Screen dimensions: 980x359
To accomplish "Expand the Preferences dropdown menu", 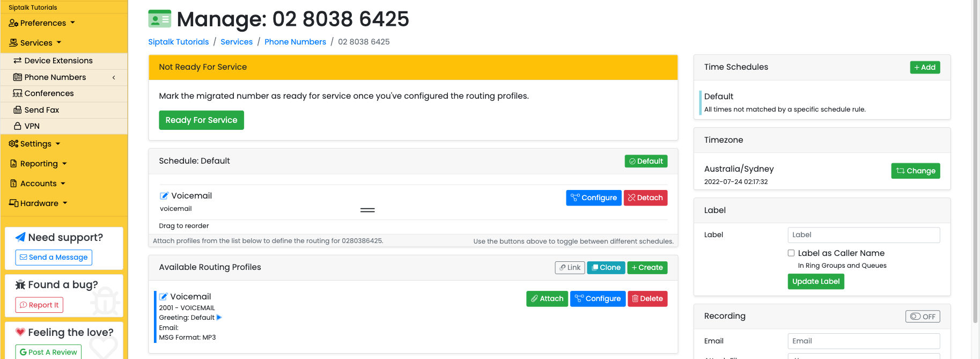I will click(42, 23).
